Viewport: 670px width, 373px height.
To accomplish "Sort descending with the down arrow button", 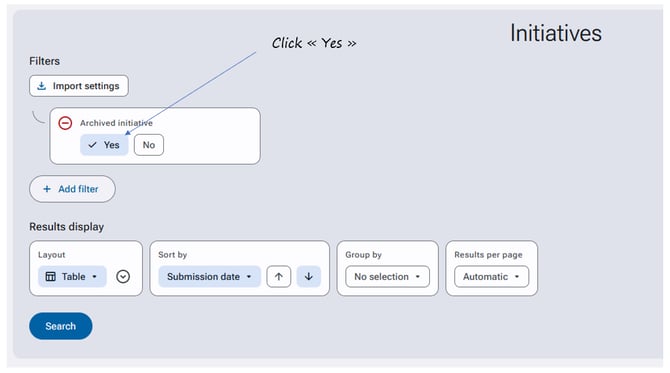I will [309, 276].
